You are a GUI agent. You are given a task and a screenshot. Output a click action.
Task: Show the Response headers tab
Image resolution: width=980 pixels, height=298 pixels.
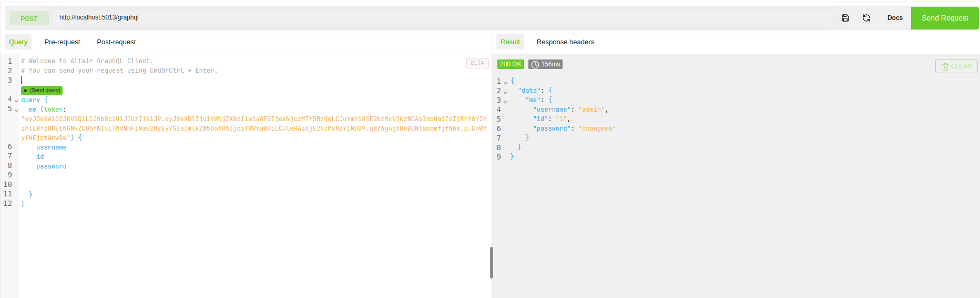565,42
